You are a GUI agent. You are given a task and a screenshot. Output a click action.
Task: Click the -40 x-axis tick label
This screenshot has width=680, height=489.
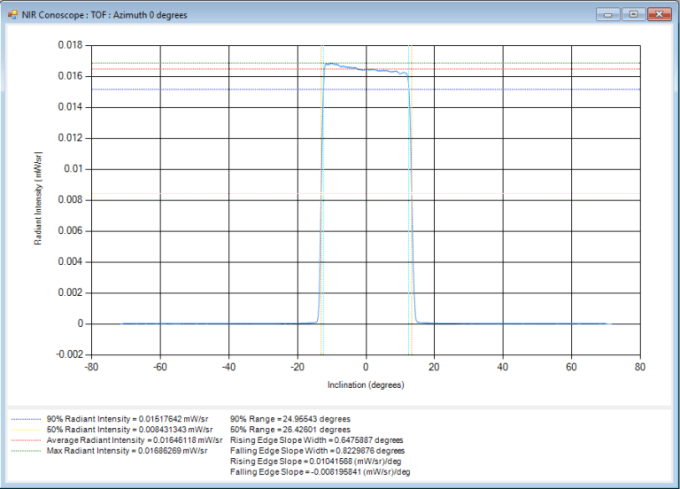pos(229,367)
